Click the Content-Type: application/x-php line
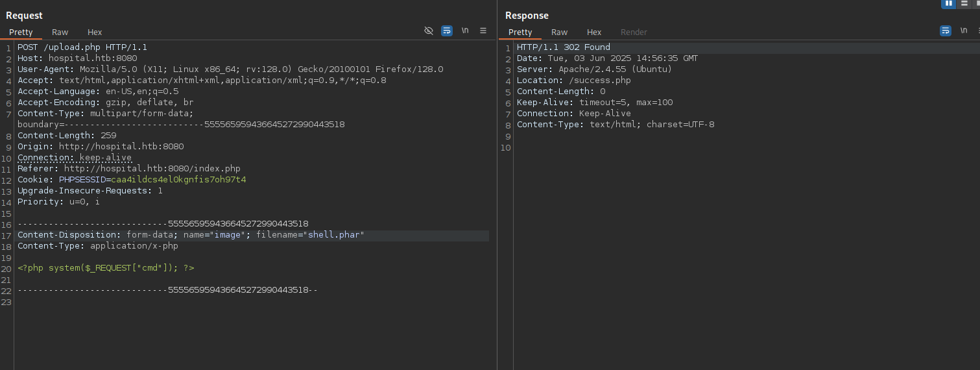 98,246
